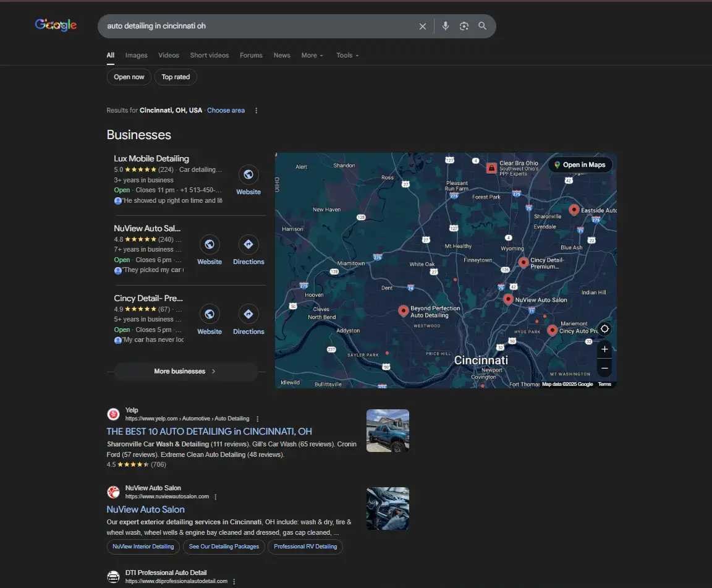Select Beyond Perfection Auto Detailing map pin
Image resolution: width=712 pixels, height=588 pixels.
(403, 311)
